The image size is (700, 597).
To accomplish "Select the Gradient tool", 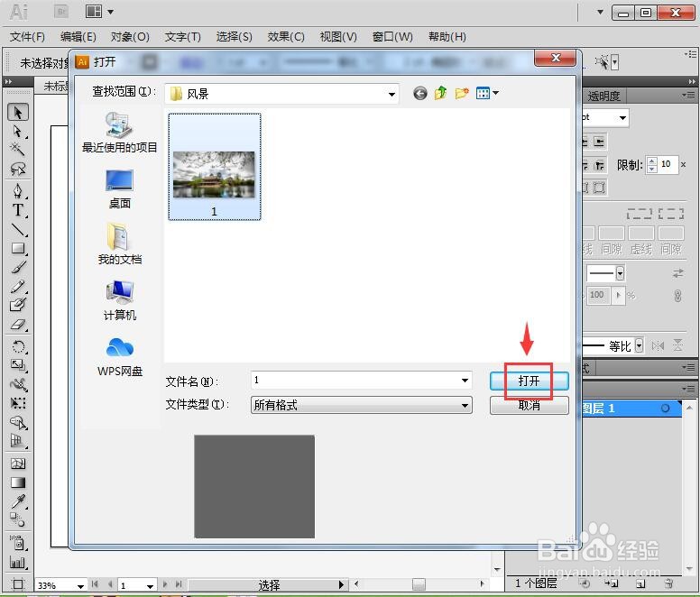I will point(18,482).
